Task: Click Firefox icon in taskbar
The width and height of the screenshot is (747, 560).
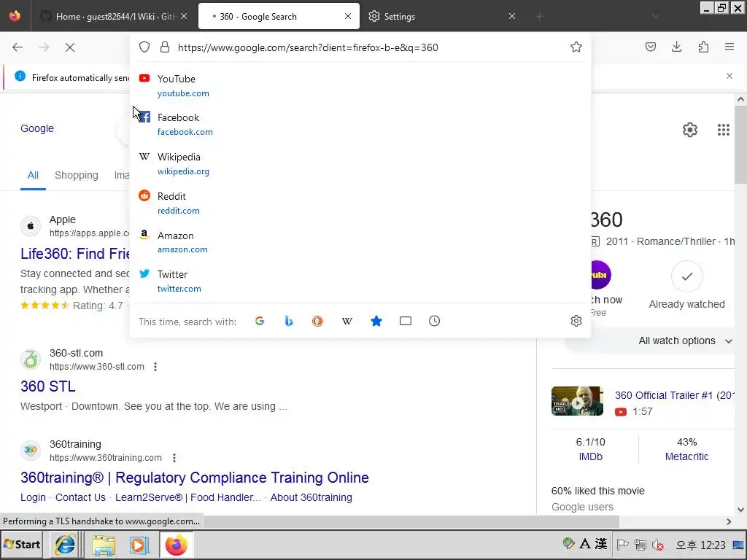Action: 177,545
